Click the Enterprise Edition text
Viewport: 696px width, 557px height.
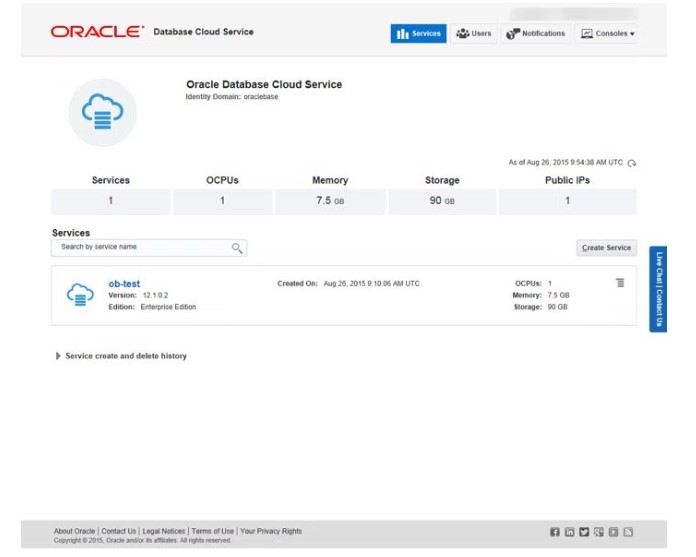(x=168, y=307)
